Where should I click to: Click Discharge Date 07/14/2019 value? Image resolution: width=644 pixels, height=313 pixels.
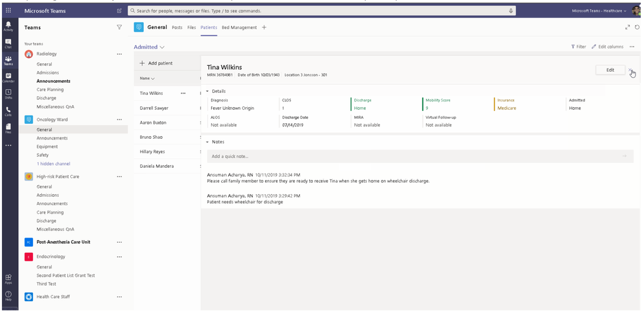pos(293,125)
